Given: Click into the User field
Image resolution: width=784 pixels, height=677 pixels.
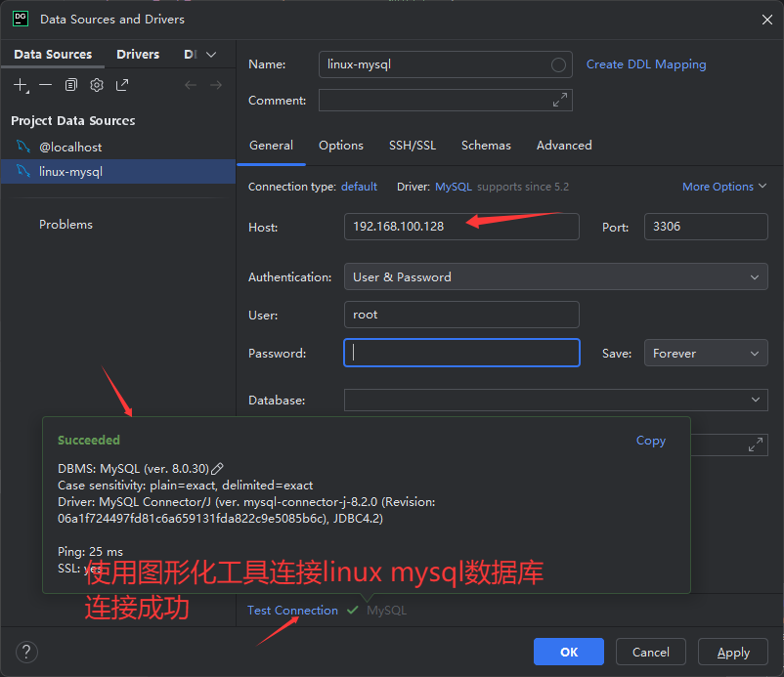Looking at the screenshot, I should [x=461, y=315].
